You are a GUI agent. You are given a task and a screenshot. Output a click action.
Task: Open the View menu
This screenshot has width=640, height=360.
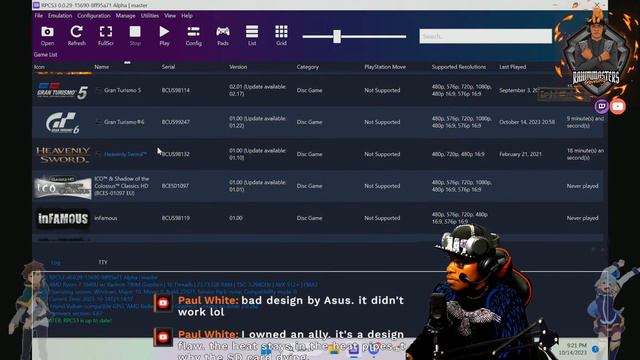click(x=170, y=16)
